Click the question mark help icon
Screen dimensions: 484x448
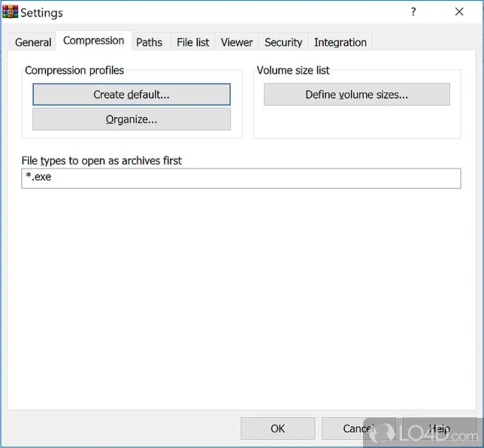414,12
